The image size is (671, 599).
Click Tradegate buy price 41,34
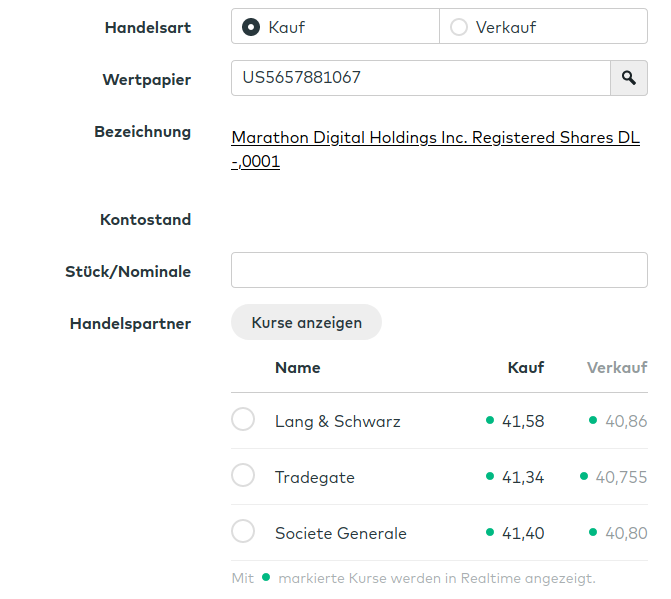[x=523, y=478]
